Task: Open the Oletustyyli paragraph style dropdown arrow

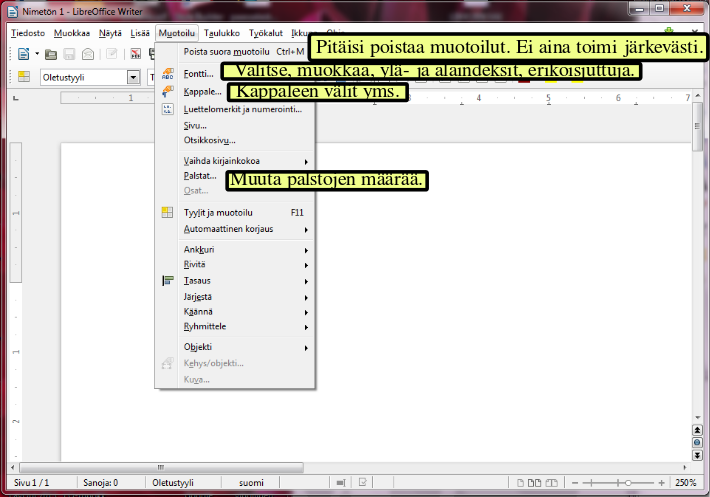Action: 133,77
